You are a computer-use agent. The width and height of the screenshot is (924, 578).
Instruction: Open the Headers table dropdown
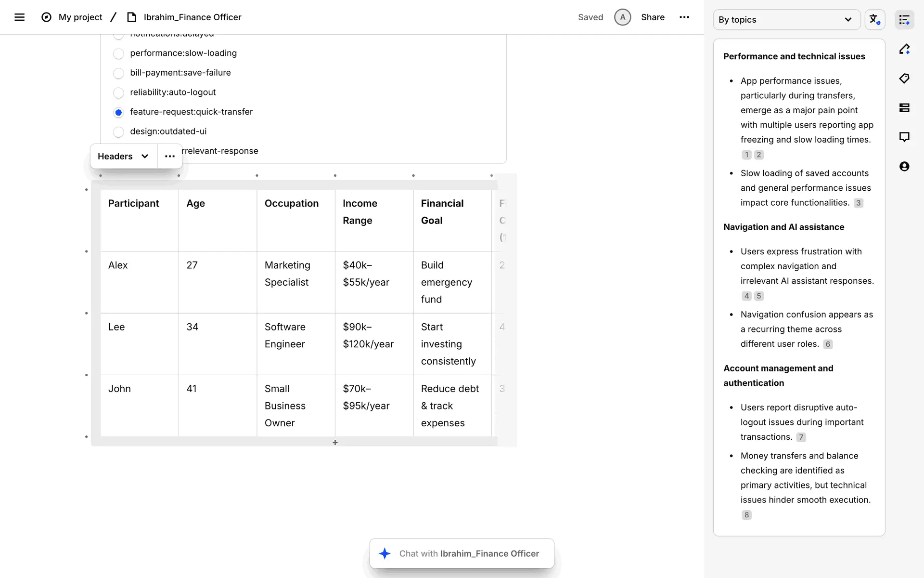click(123, 157)
